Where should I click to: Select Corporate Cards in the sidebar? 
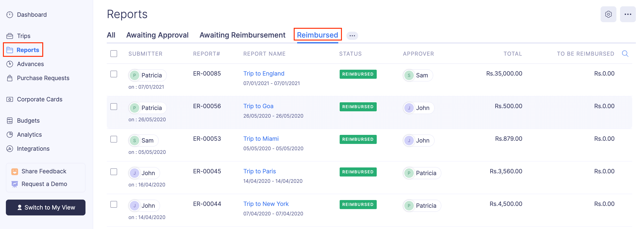pyautogui.click(x=40, y=99)
